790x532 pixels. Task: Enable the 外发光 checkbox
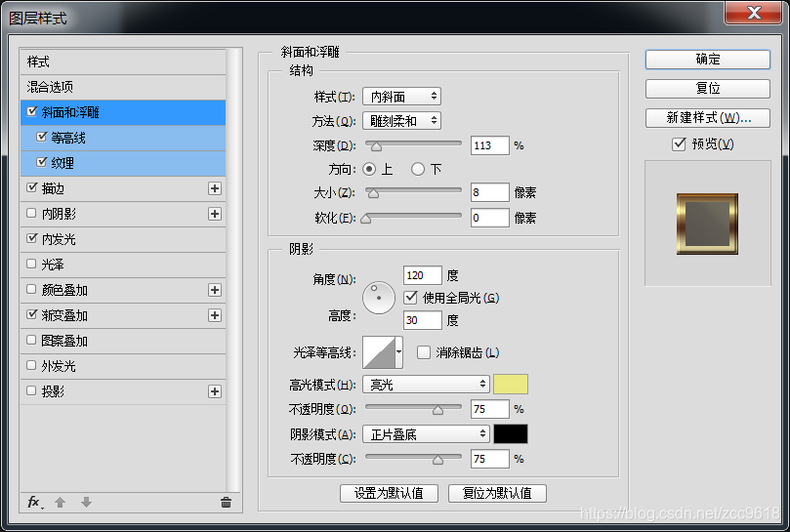[x=31, y=365]
